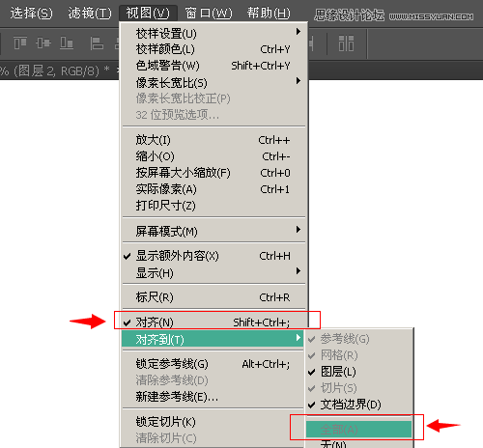
Task: Click the auto-align layers icon
Action: 346,43
